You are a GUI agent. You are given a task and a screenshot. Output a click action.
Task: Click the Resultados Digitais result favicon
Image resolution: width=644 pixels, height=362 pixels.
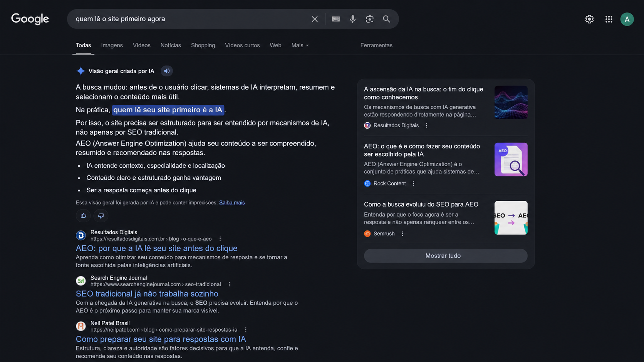click(81, 235)
